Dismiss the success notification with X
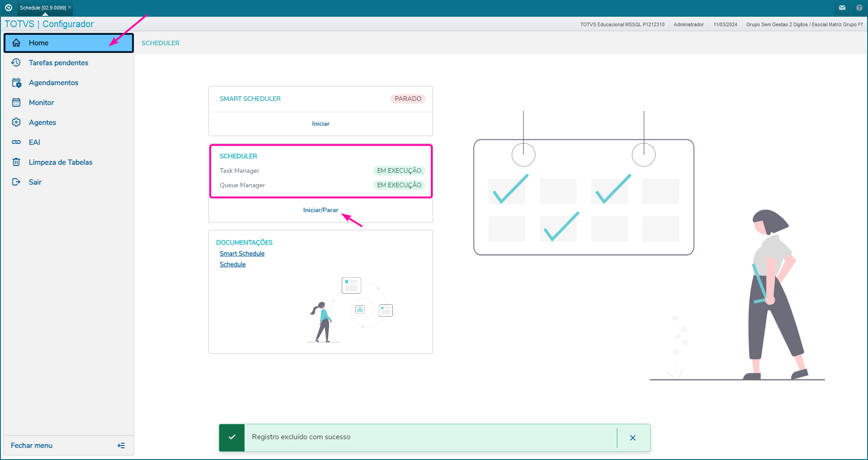Screen dimensions: 868x460 click(633, 438)
